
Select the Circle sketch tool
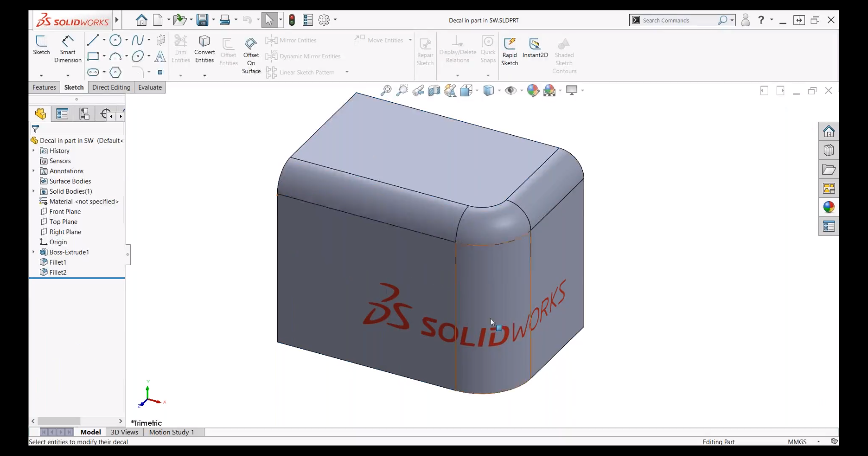[x=116, y=40]
